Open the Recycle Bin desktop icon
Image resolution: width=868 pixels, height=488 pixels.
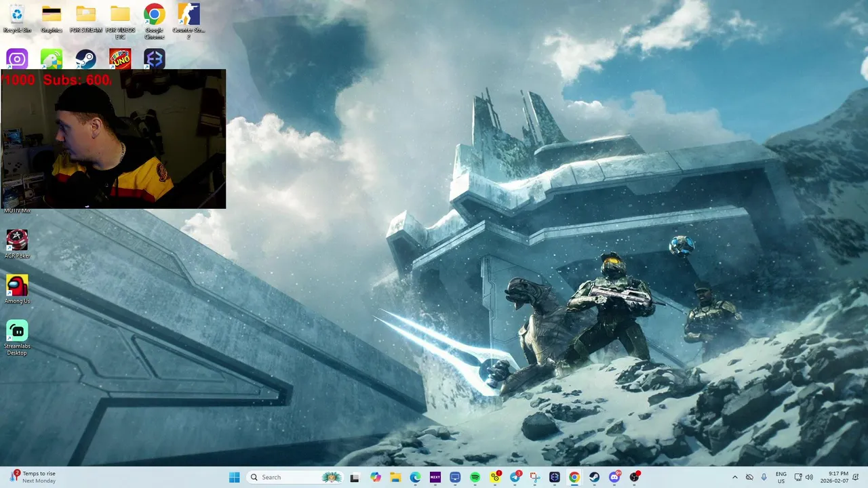17,19
